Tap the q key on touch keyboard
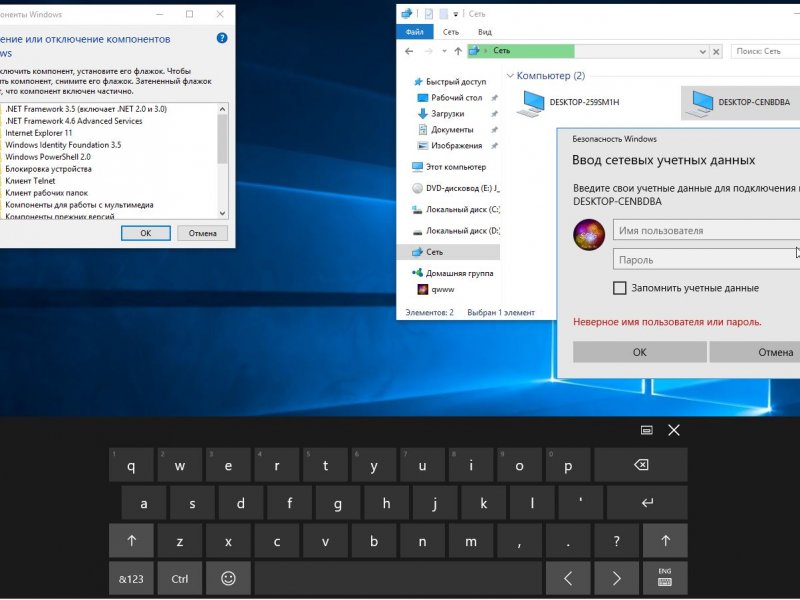Image resolution: width=800 pixels, height=600 pixels. (131, 465)
